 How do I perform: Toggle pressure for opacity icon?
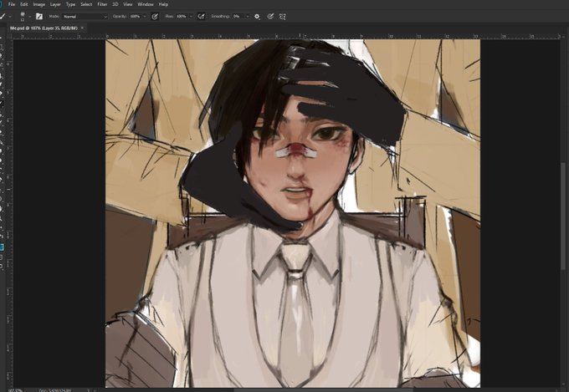point(155,17)
